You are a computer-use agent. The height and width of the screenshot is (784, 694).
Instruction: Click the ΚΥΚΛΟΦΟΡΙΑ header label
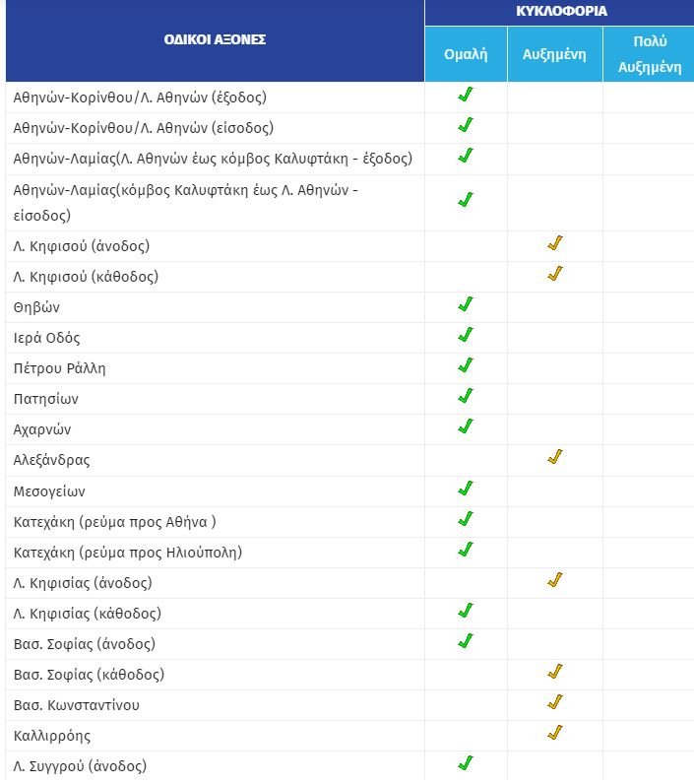[561, 12]
